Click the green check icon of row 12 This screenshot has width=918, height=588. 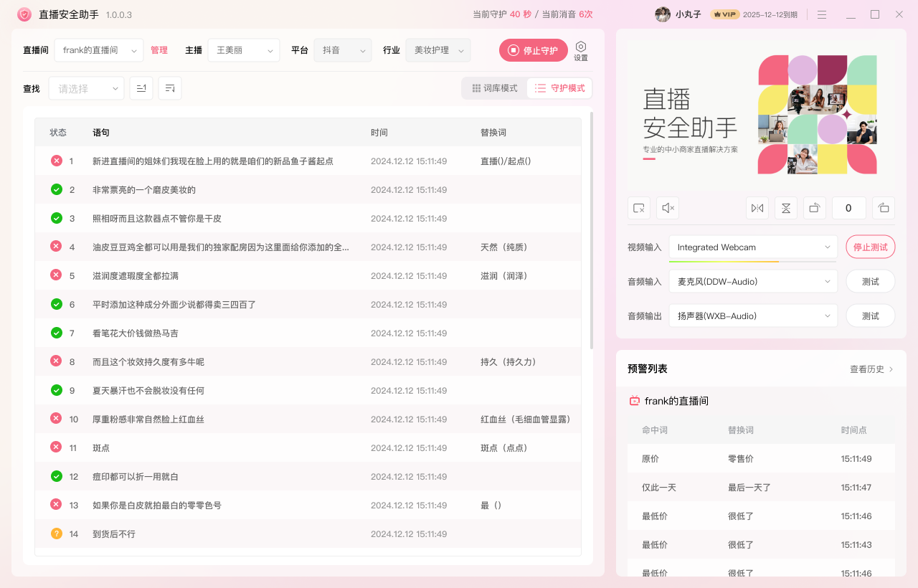point(57,476)
